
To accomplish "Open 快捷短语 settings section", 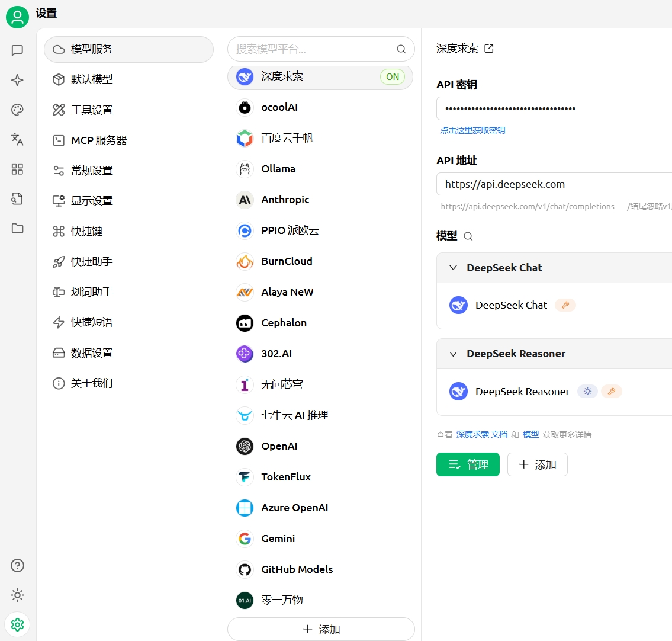I will pos(128,322).
